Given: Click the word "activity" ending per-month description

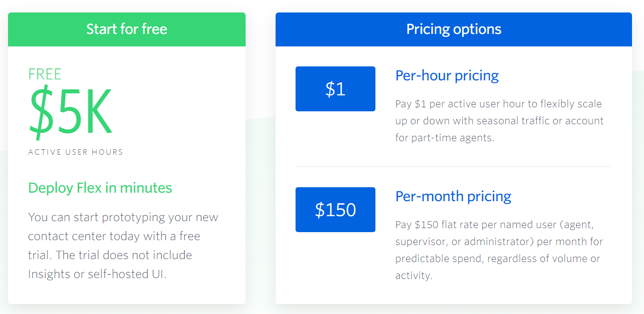Looking at the screenshot, I should coord(412,276).
